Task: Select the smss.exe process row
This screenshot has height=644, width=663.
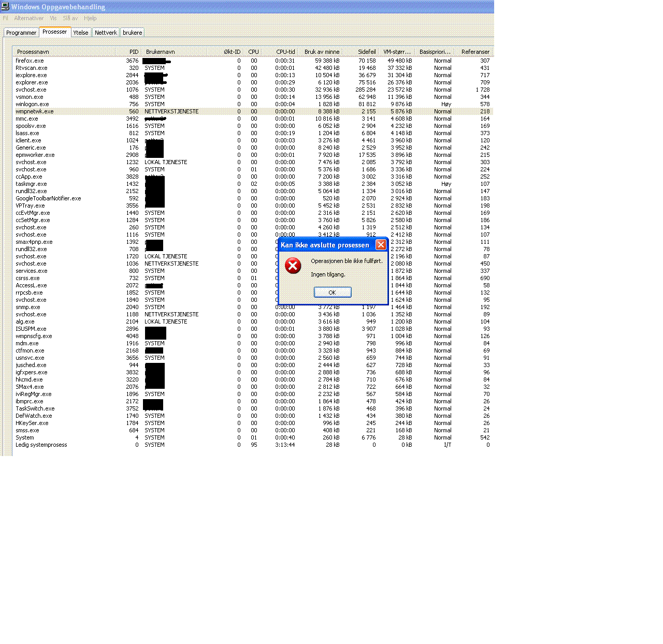Action: coord(253,430)
